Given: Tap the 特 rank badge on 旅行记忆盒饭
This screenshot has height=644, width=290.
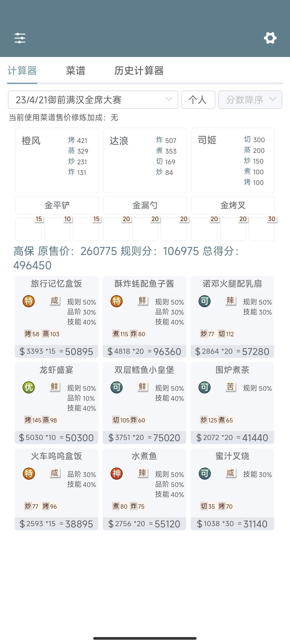Looking at the screenshot, I should [29, 301].
